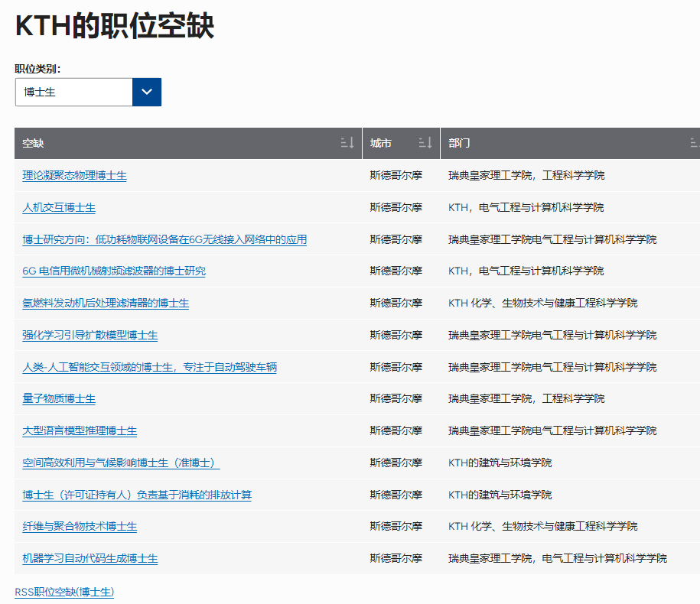
Task: Open the 量子物质博士生 vacancy link
Action: (x=59, y=398)
